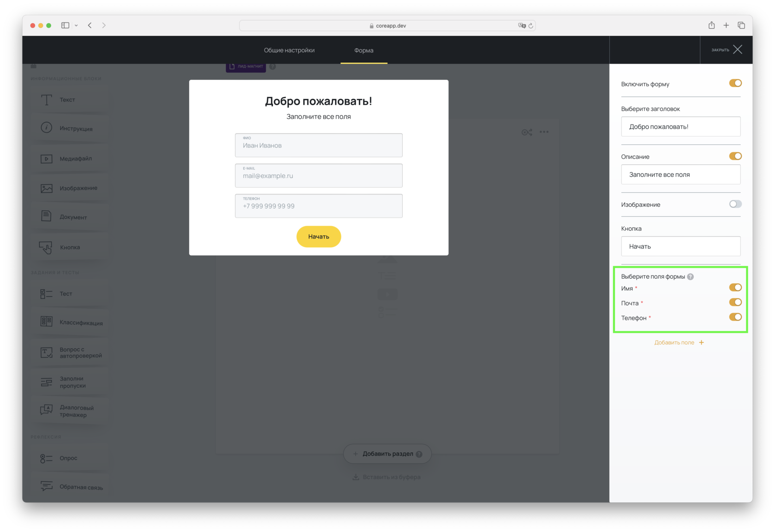
Task: Edit the Описание text field
Action: pos(681,174)
